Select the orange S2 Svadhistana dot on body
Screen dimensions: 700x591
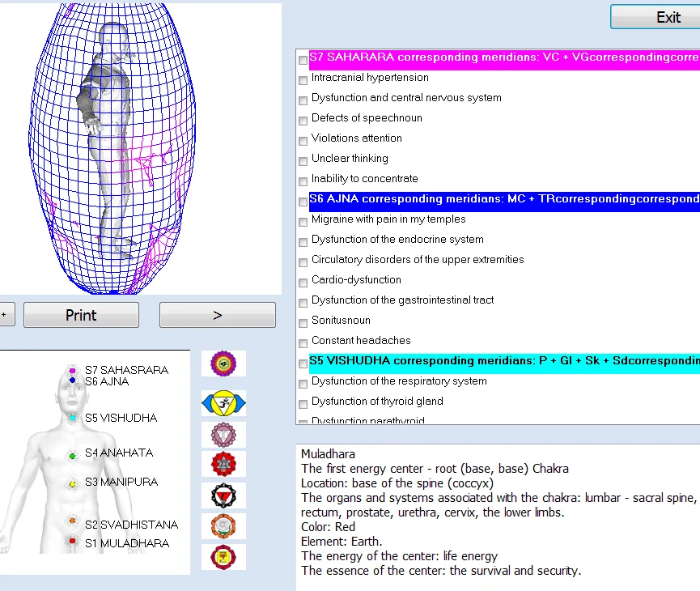(x=72, y=521)
